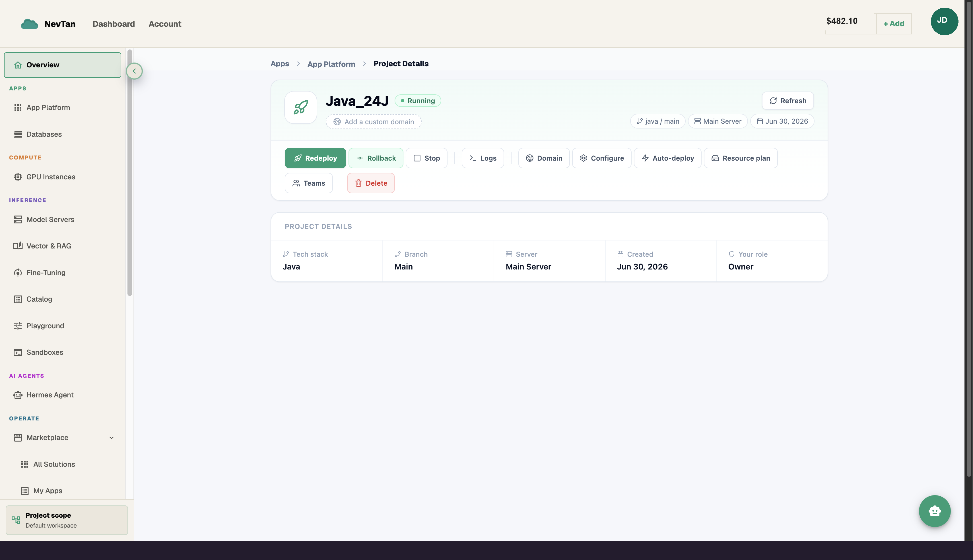The width and height of the screenshot is (973, 560).
Task: Open the chatbot assistant floating button
Action: (935, 511)
